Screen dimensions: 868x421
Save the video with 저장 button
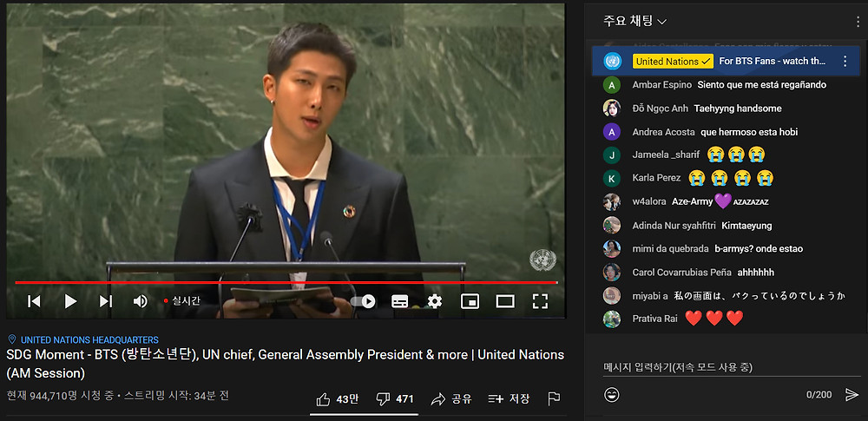[x=509, y=398]
